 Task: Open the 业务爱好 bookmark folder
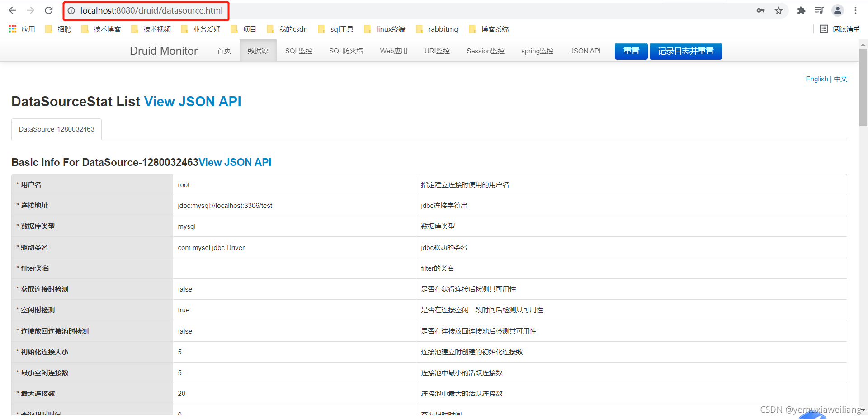tap(201, 29)
